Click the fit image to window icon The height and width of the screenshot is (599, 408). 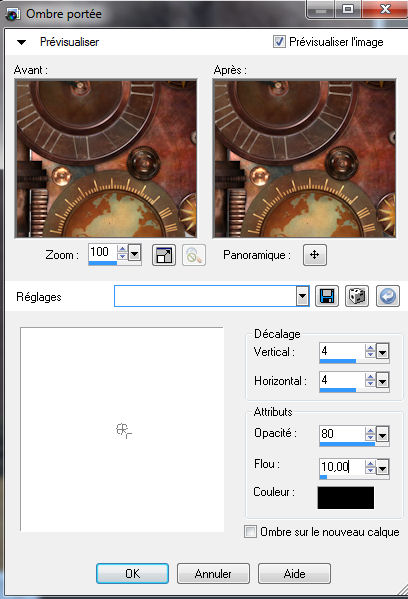pyautogui.click(x=164, y=255)
